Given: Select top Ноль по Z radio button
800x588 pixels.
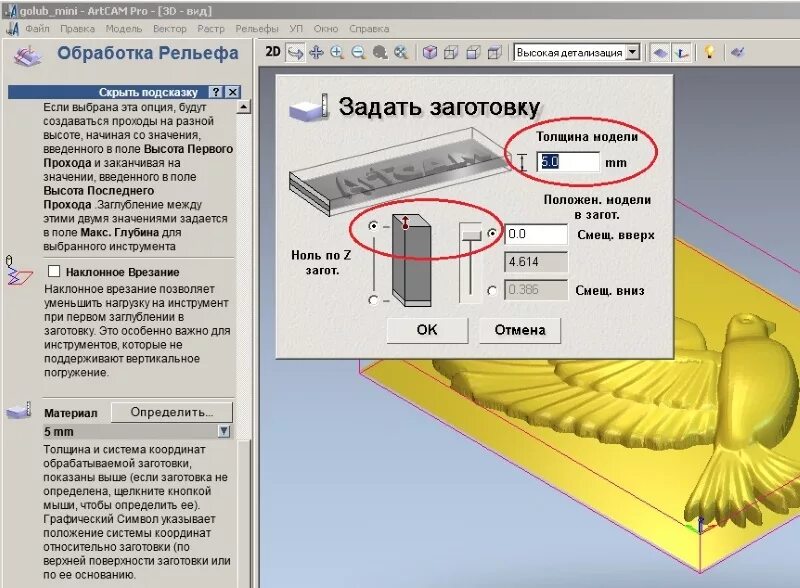Looking at the screenshot, I should pyautogui.click(x=373, y=225).
